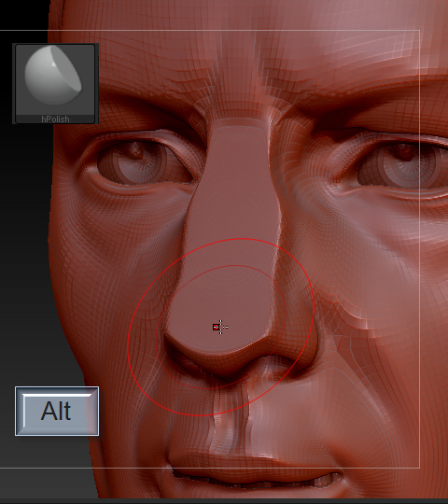The height and width of the screenshot is (504, 448).
Task: Select the hPolish brush icon
Action: tap(55, 84)
